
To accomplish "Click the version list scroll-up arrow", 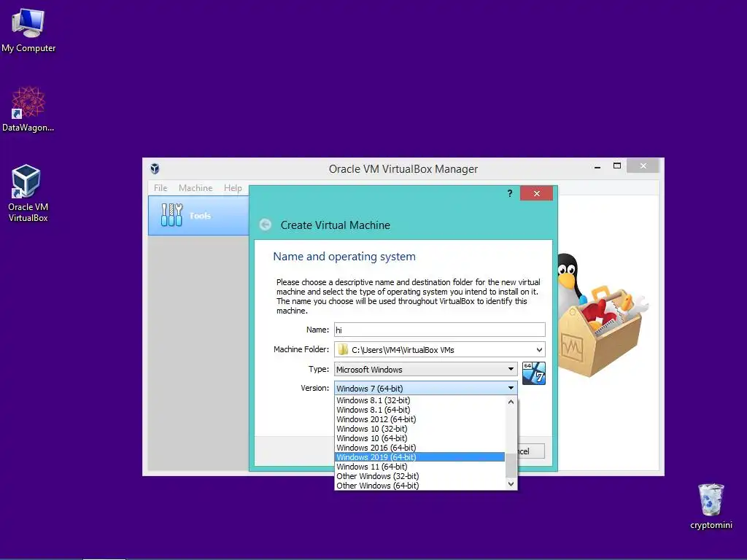I will [x=511, y=402].
